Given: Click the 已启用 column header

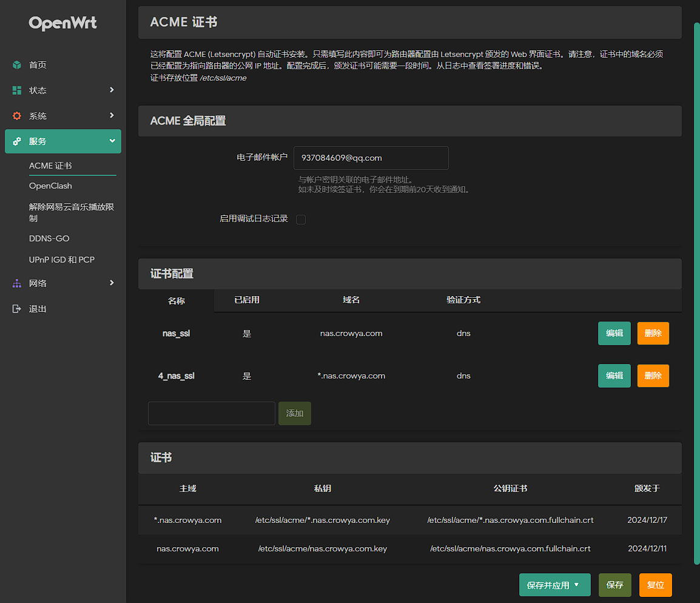Looking at the screenshot, I should (x=247, y=300).
